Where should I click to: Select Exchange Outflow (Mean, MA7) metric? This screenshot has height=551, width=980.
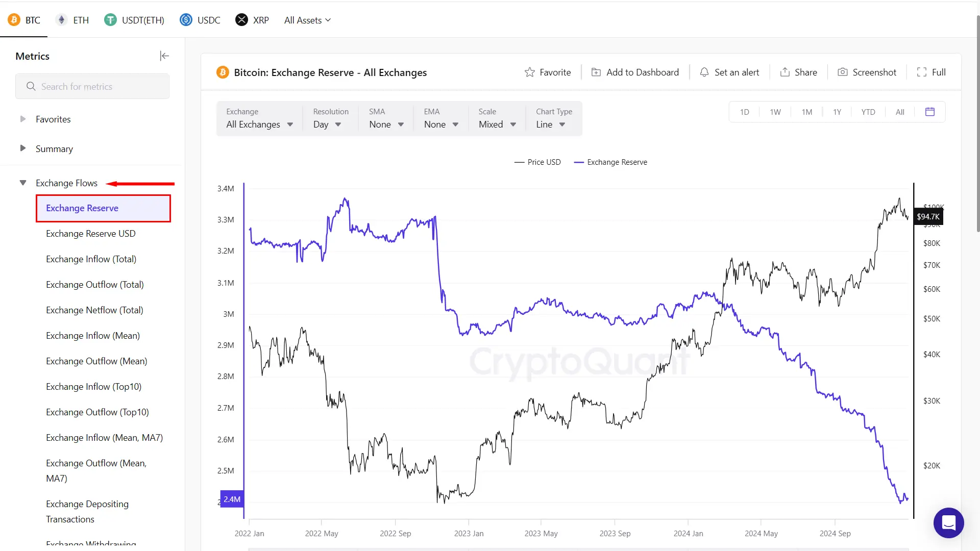coord(96,470)
